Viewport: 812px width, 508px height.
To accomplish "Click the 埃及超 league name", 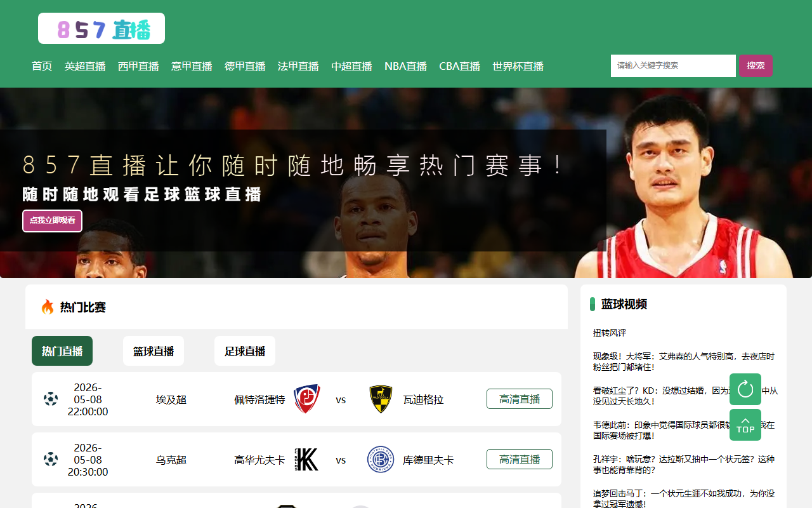I will point(171,399).
